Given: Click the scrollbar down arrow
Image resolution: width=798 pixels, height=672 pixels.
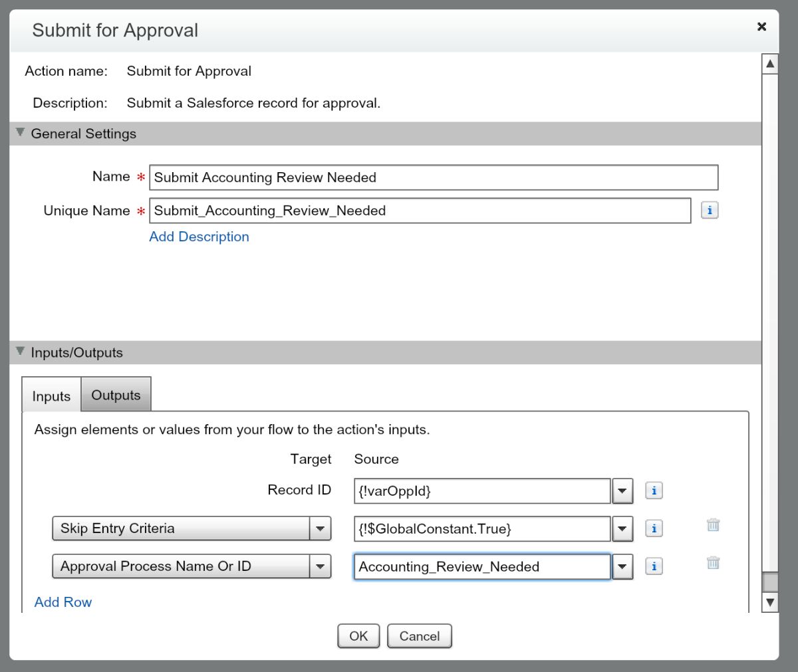Looking at the screenshot, I should pyautogui.click(x=770, y=603).
